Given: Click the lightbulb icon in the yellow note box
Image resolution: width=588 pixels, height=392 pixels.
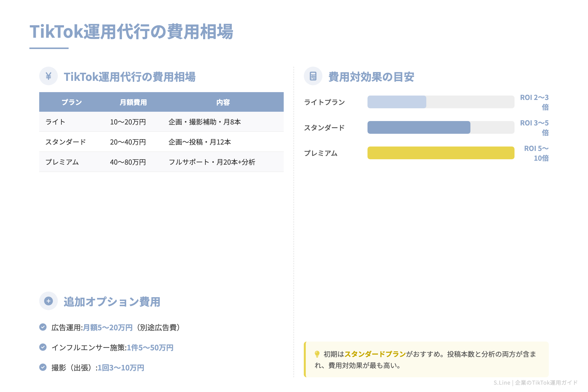Looking at the screenshot, I should (317, 354).
